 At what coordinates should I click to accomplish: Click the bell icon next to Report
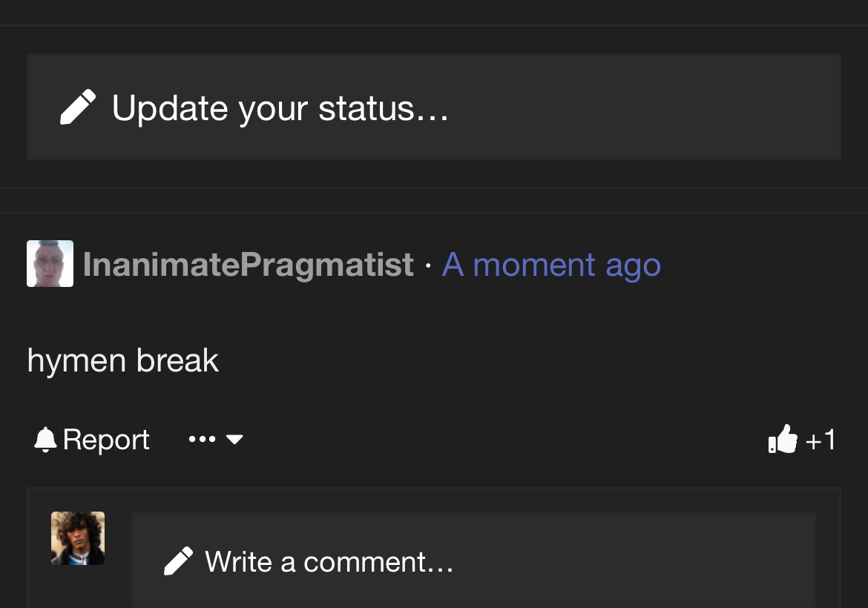(x=45, y=440)
